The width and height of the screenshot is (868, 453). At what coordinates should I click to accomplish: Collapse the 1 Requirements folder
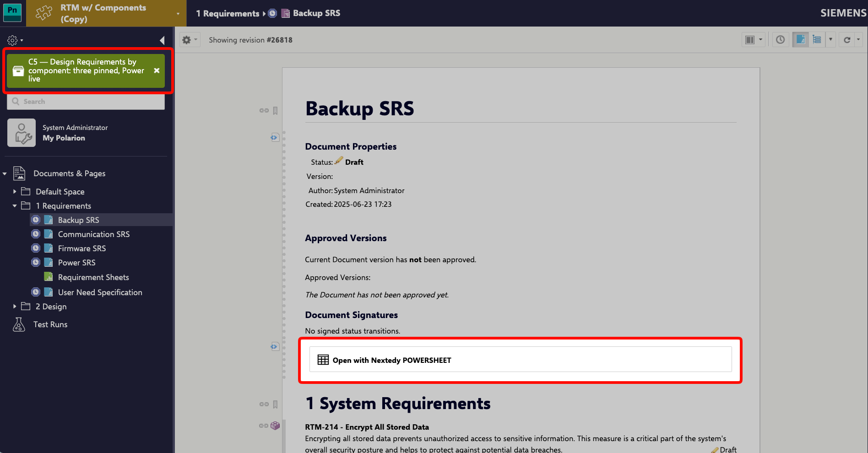(15, 206)
